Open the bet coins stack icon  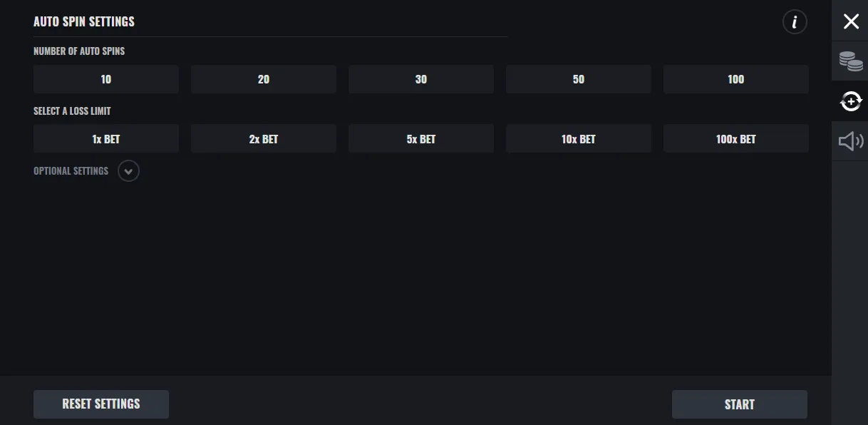851,61
